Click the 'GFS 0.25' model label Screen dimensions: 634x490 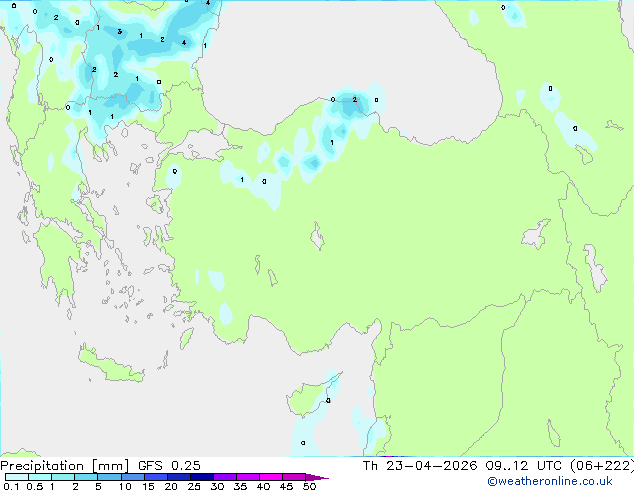point(169,466)
